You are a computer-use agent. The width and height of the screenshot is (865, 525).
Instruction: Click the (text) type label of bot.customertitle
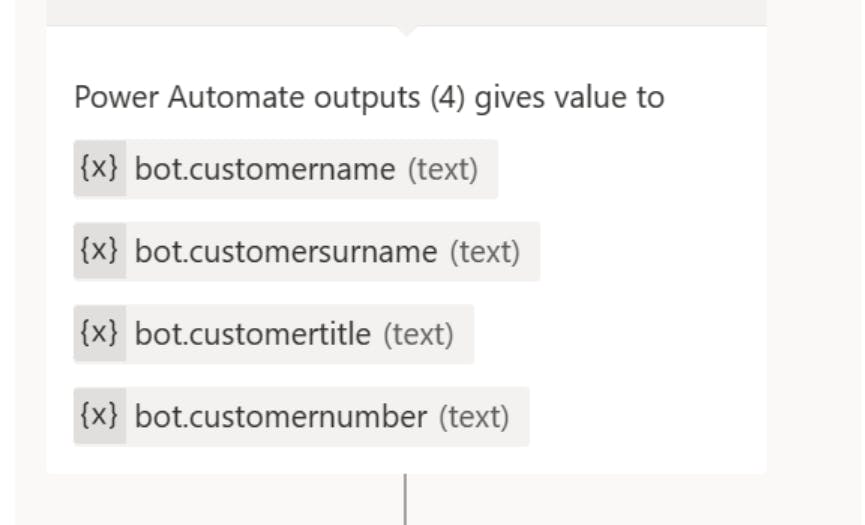(x=419, y=335)
